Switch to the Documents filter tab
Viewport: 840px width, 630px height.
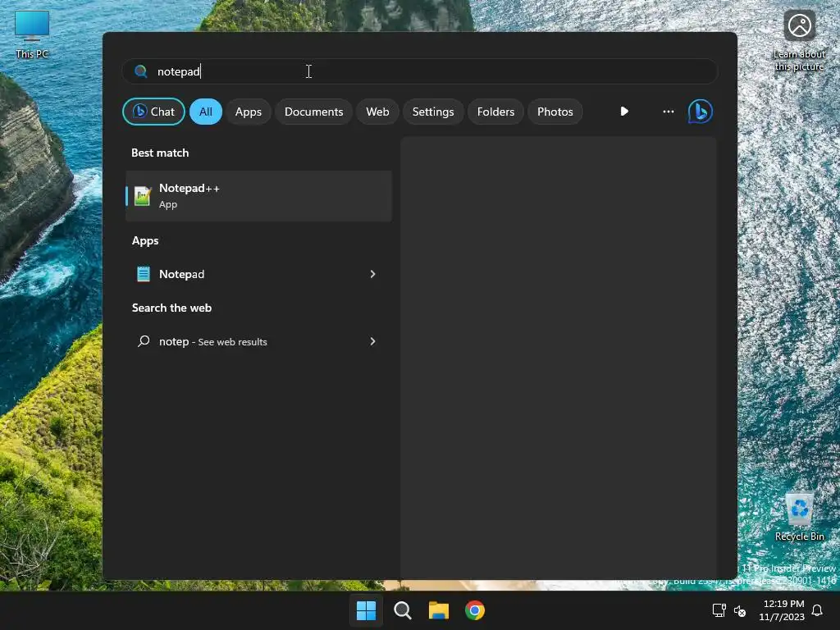click(313, 112)
